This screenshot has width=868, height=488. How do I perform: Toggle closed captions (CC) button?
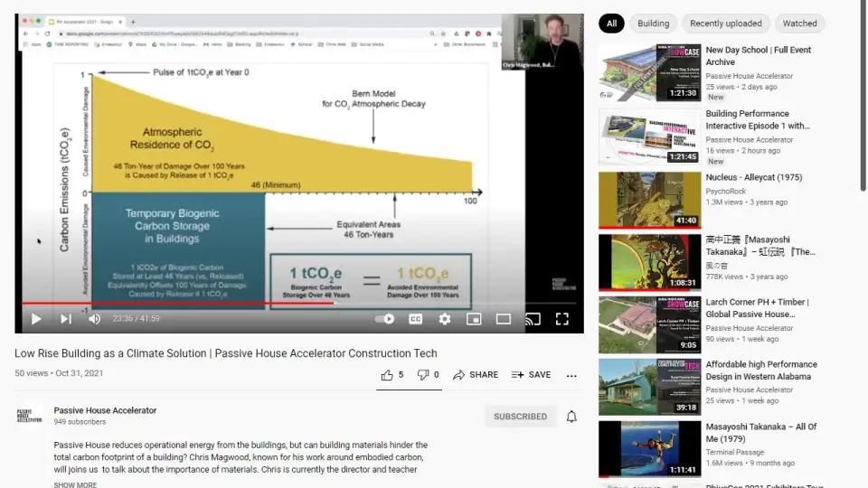point(416,319)
